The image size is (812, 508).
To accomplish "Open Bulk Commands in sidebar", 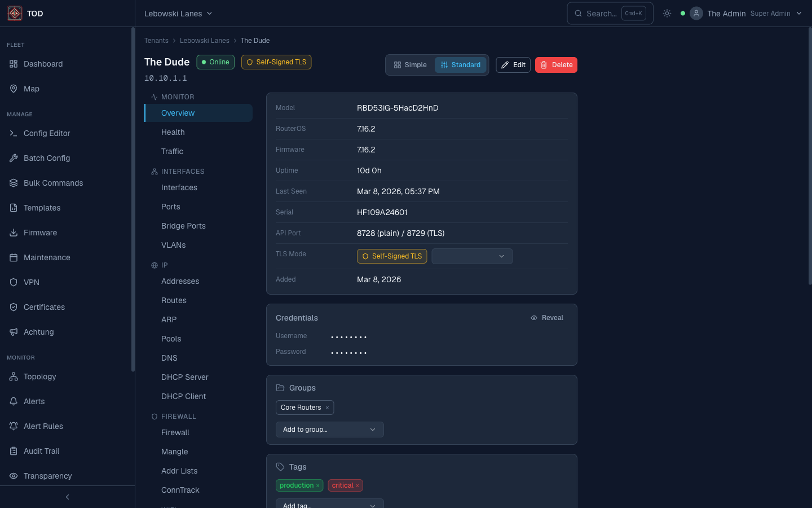I will pyautogui.click(x=53, y=183).
